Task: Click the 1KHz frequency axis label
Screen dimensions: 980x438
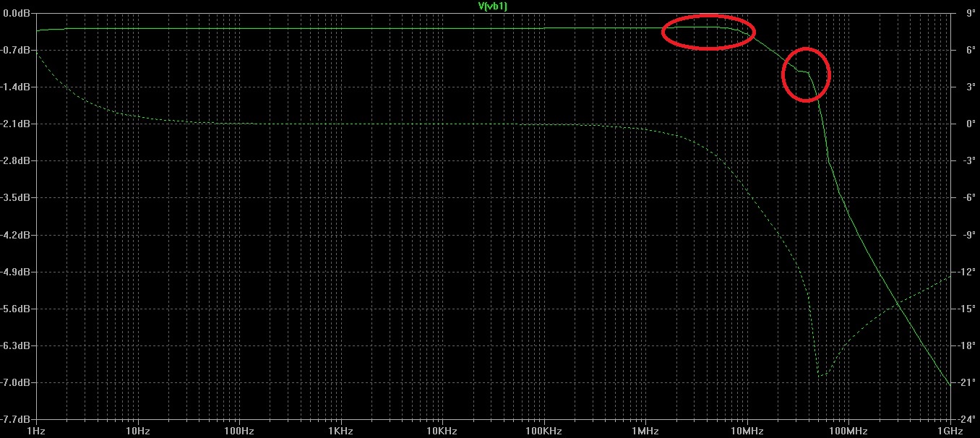Action: coord(340,431)
